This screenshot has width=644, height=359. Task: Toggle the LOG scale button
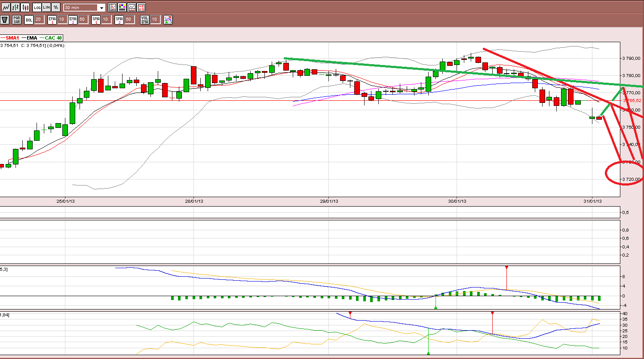[x=37, y=7]
